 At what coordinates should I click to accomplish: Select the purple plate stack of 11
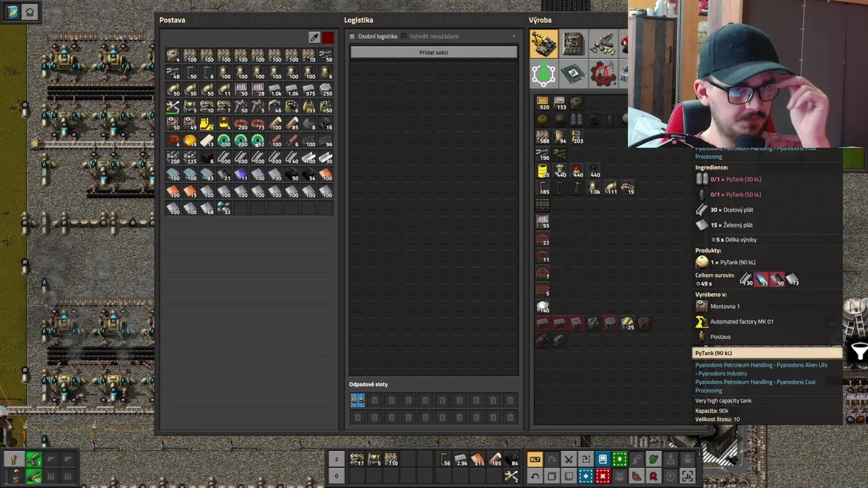tap(241, 174)
